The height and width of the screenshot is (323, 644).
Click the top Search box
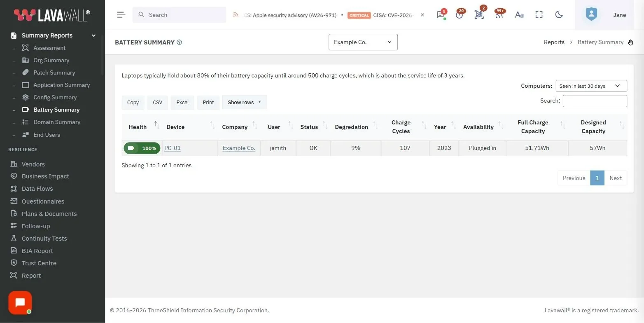(180, 15)
